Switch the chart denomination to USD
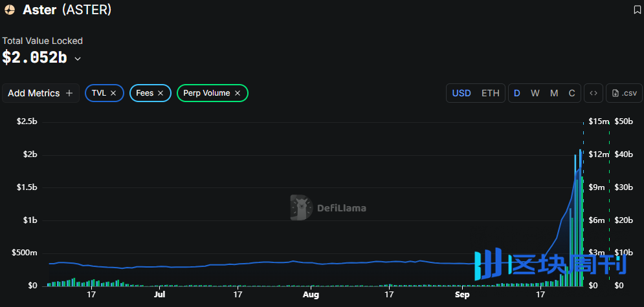Screen dimensions: 644x307 (x=461, y=93)
